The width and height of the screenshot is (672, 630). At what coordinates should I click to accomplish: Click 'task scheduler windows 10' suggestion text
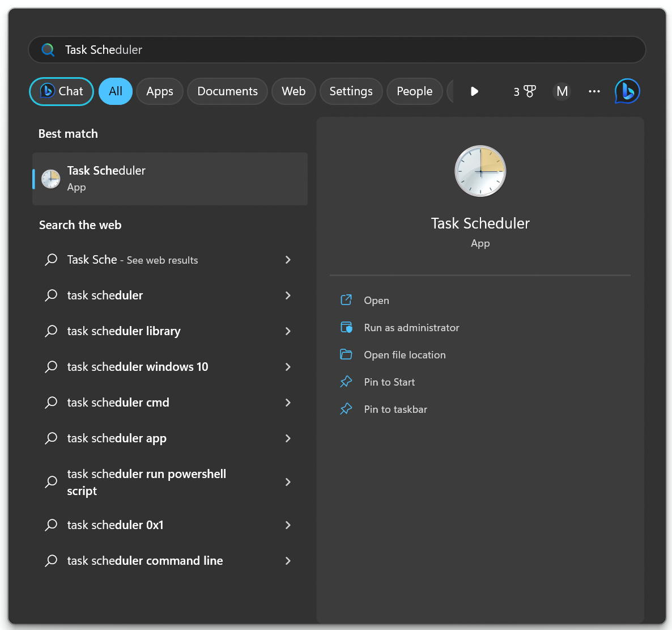click(x=138, y=367)
